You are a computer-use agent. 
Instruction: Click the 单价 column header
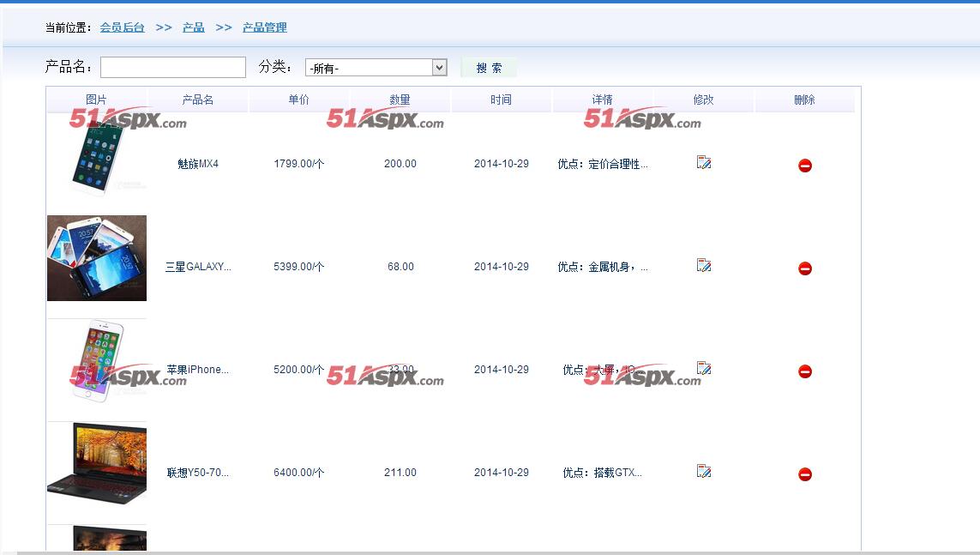click(298, 100)
